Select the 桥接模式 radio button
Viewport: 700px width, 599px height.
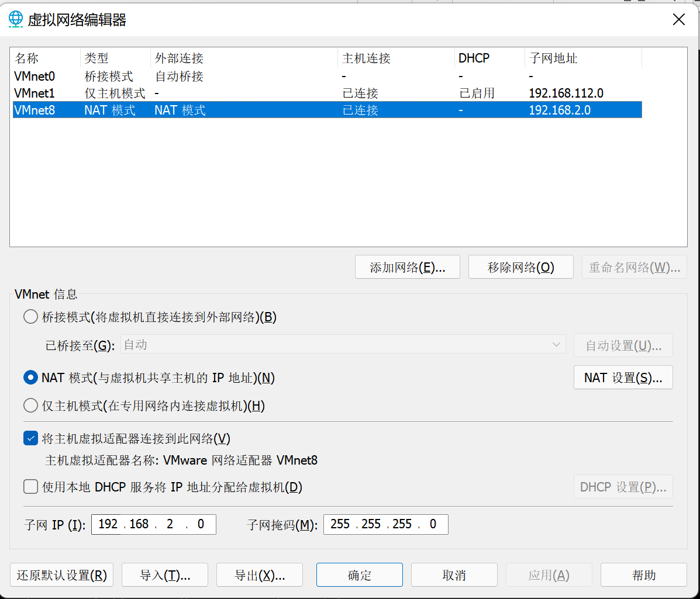click(x=30, y=317)
